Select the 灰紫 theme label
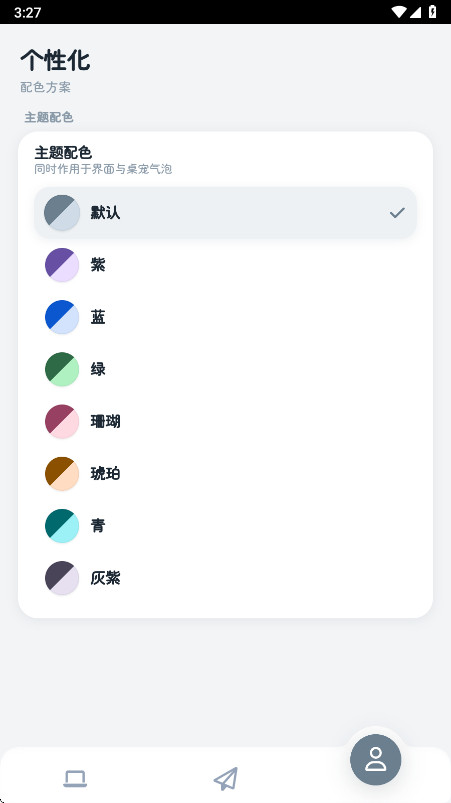The width and height of the screenshot is (451, 803). coord(105,578)
